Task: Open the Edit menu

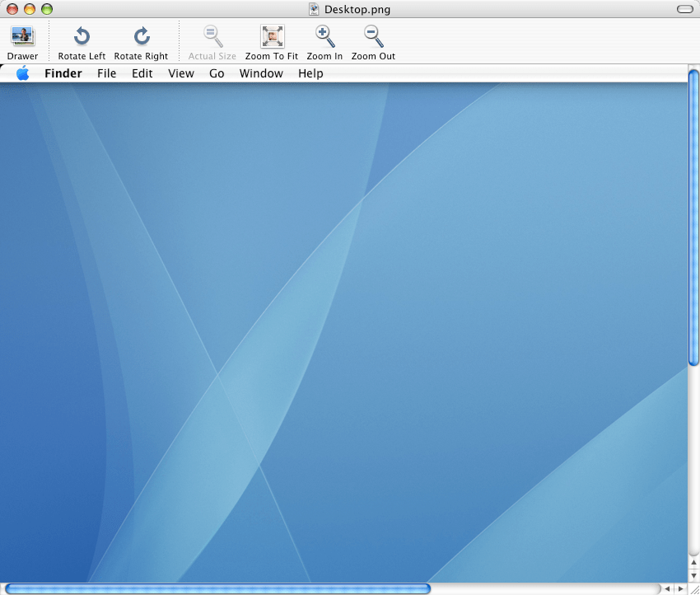Action: [x=142, y=73]
